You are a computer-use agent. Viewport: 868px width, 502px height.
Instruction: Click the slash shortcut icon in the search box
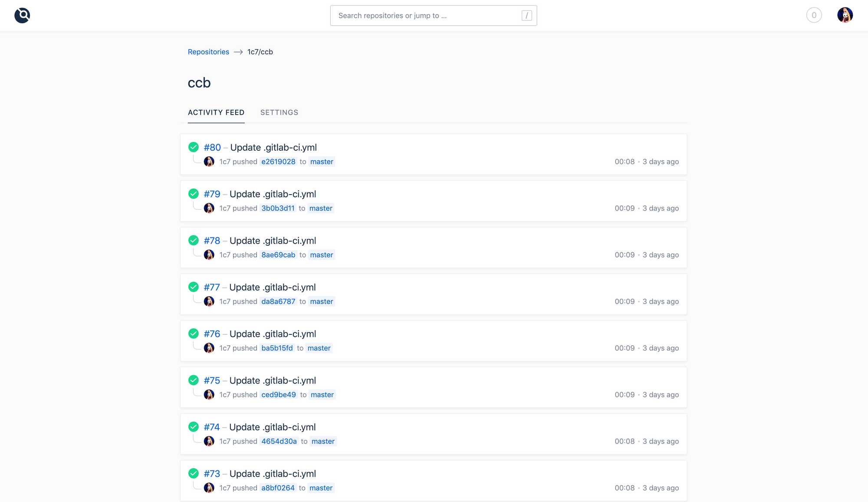(x=526, y=16)
